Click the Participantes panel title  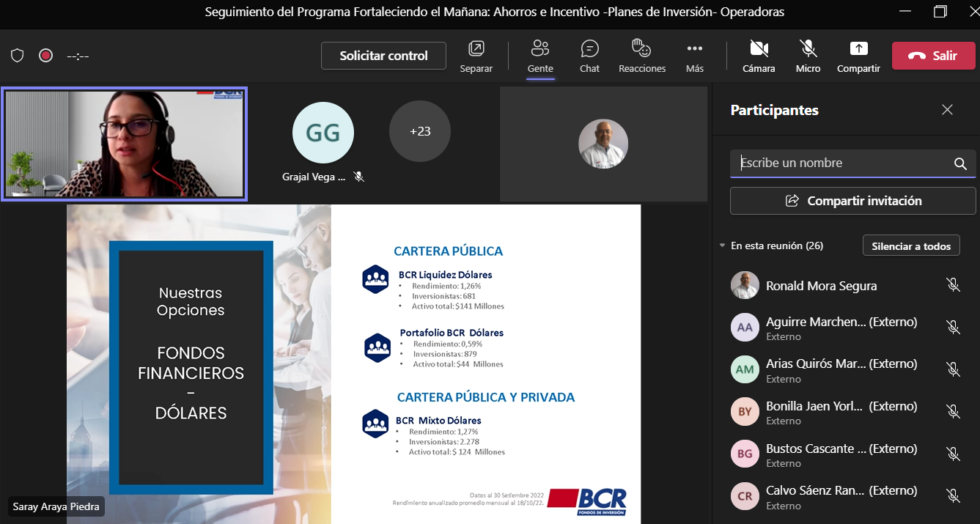coord(775,110)
